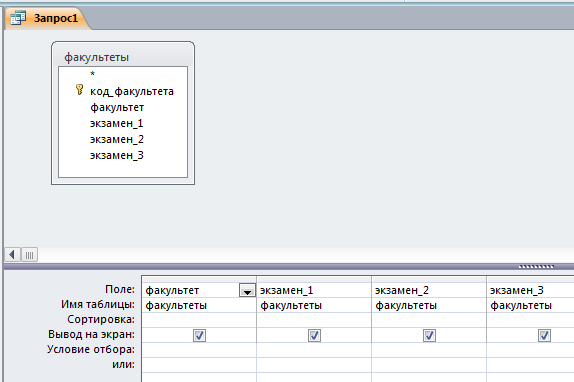The image size is (574, 382).
Task: Click the Условие отбора cell under экзамен_1
Action: click(x=314, y=350)
